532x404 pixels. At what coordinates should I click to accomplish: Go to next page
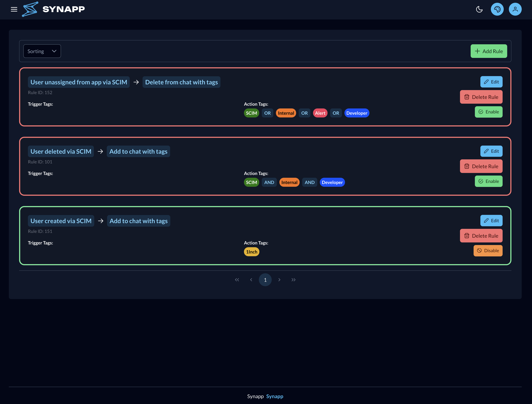[279, 280]
